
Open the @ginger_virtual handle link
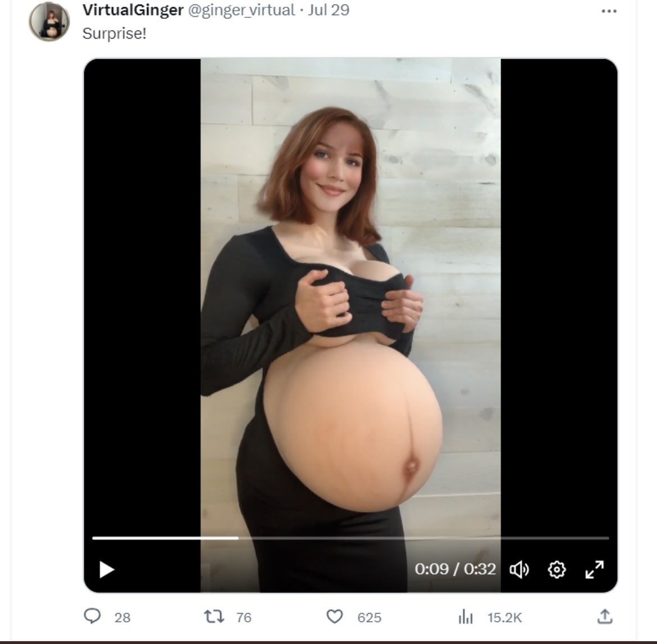pos(241,10)
